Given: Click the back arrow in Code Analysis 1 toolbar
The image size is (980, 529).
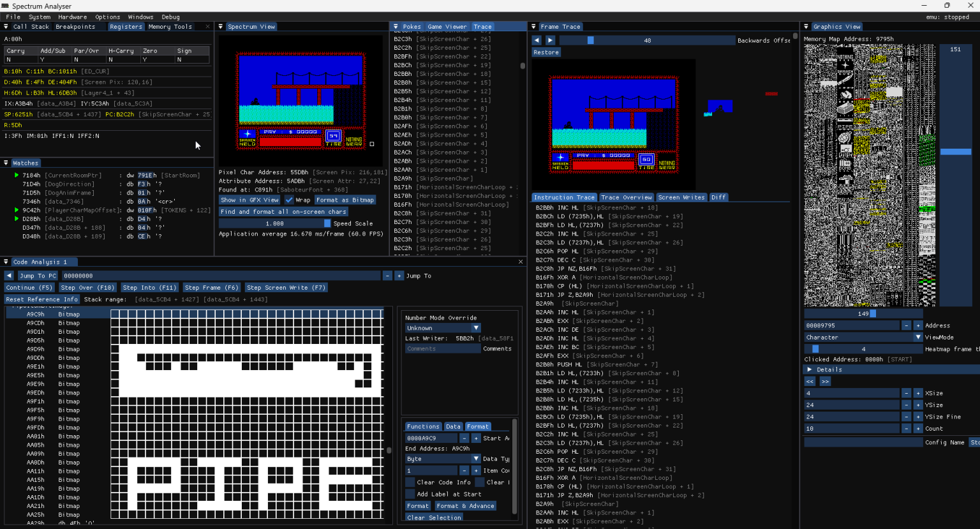Looking at the screenshot, I should click(8, 276).
